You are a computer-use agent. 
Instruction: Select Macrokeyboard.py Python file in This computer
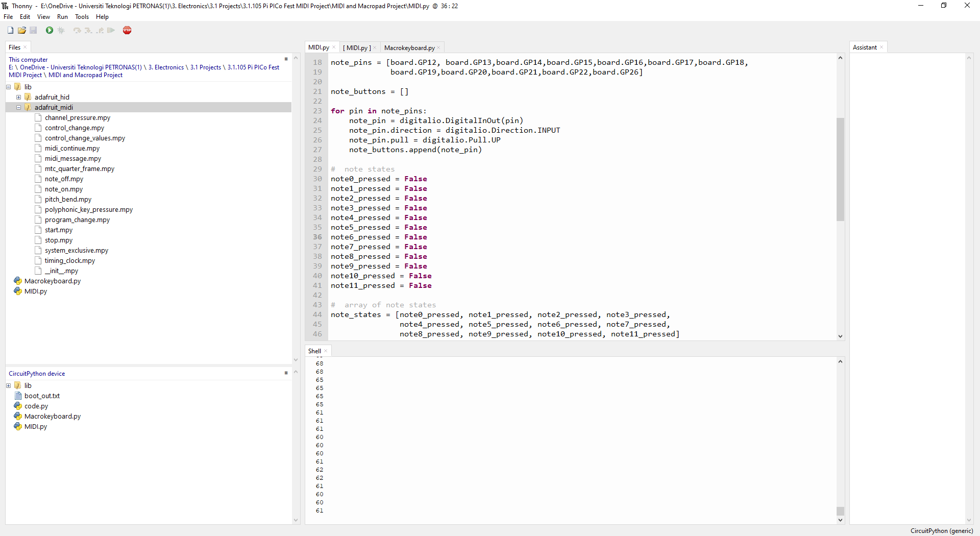click(x=52, y=281)
